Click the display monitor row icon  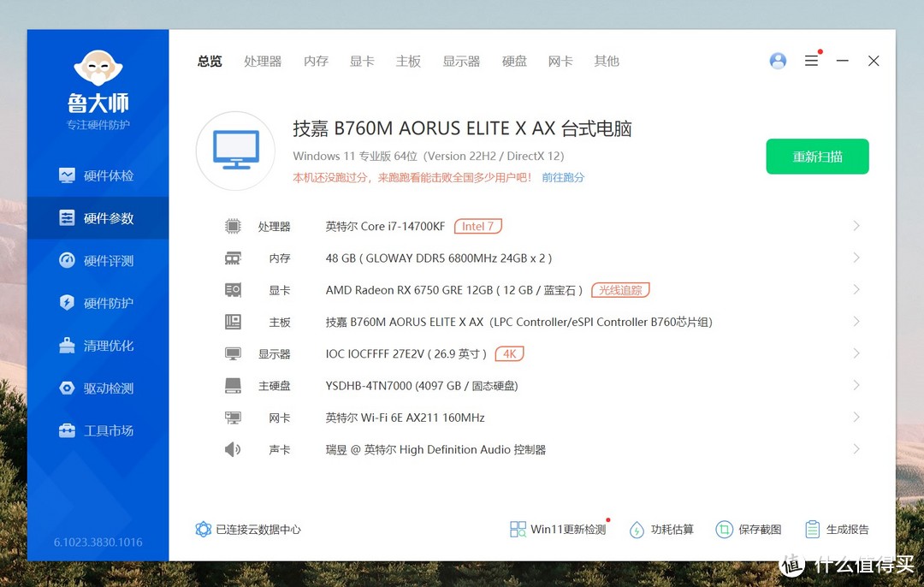pyautogui.click(x=233, y=353)
